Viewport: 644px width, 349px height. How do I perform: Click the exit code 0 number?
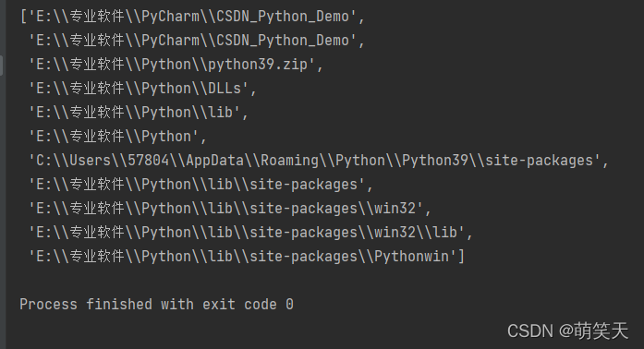pos(289,305)
